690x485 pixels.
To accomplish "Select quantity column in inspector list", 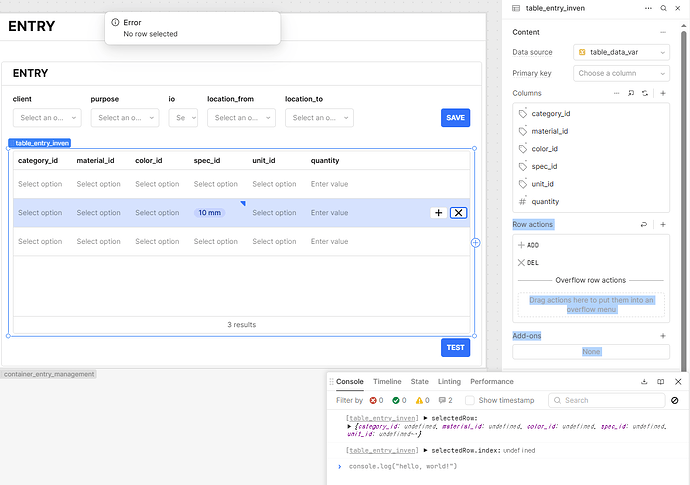I will (591, 202).
